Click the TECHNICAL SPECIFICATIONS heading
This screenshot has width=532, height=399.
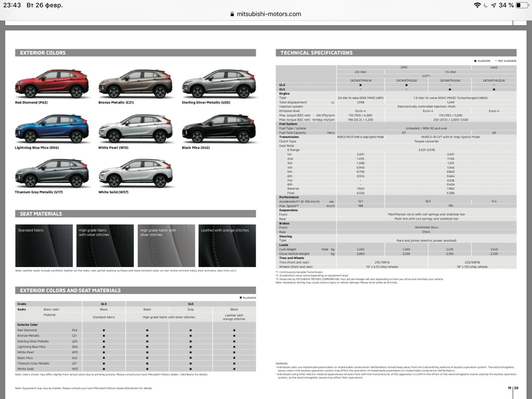coord(317,53)
